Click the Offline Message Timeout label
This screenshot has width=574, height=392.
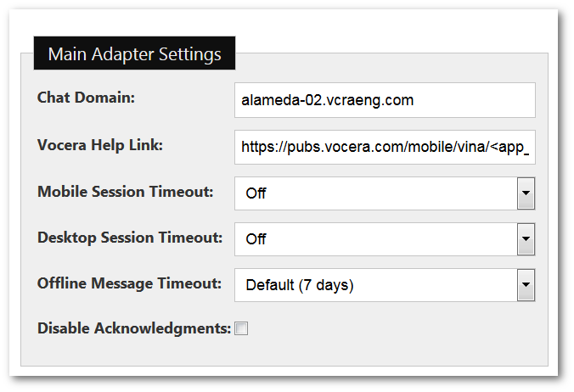click(x=129, y=283)
